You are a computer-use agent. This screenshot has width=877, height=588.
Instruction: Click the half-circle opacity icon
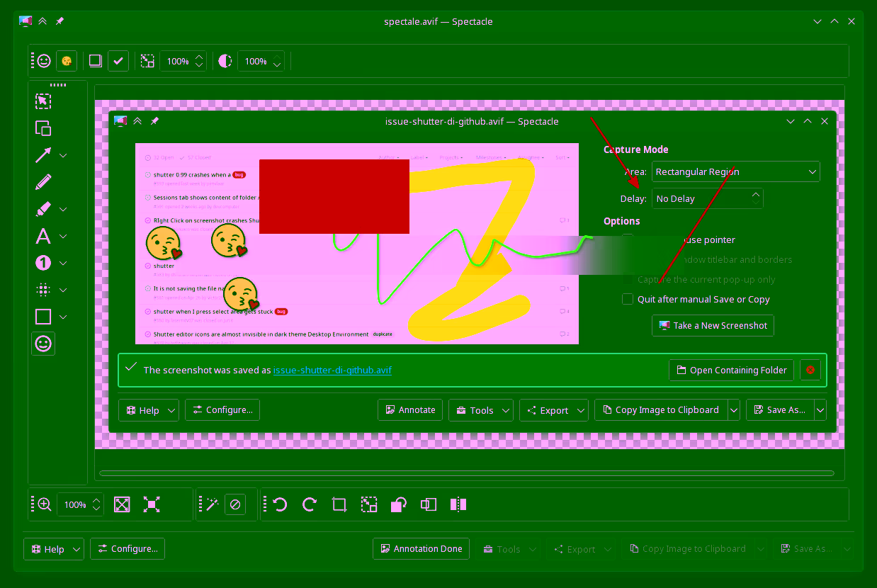click(225, 62)
